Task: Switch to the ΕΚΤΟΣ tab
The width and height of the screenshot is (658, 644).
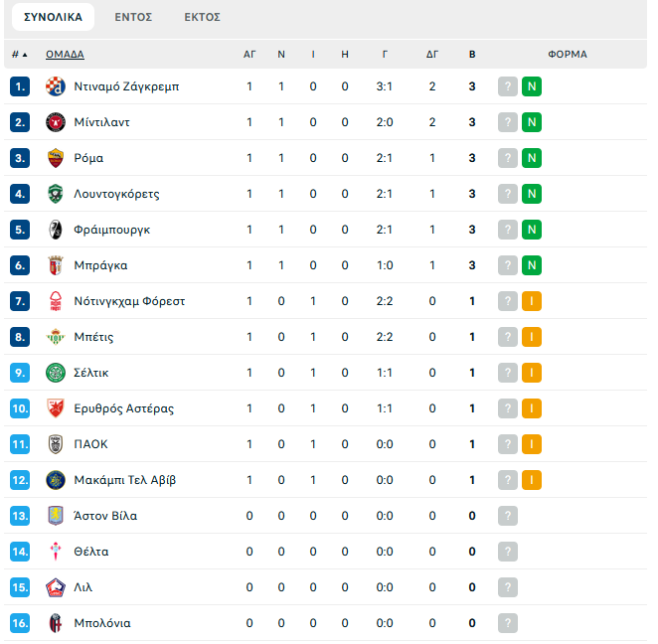Action: tap(202, 17)
